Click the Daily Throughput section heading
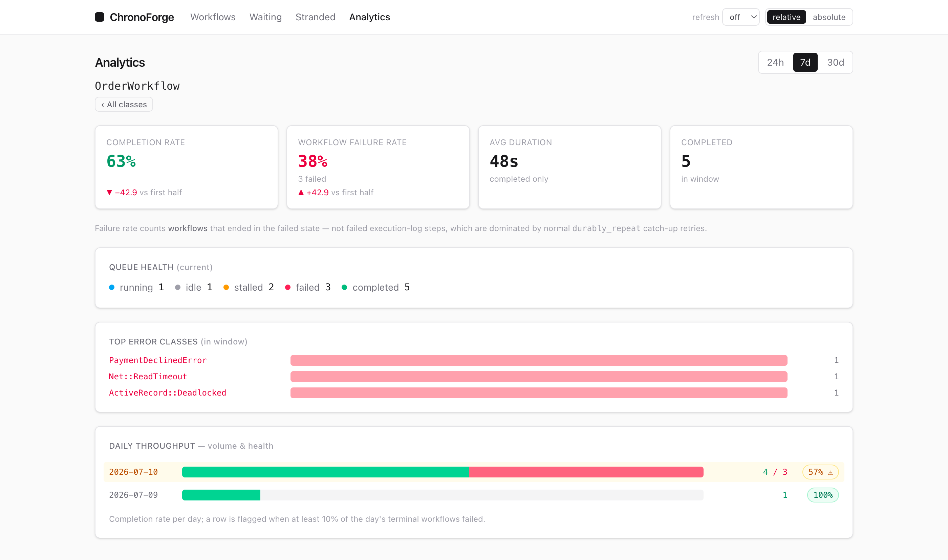This screenshot has height=560, width=948. click(191, 446)
